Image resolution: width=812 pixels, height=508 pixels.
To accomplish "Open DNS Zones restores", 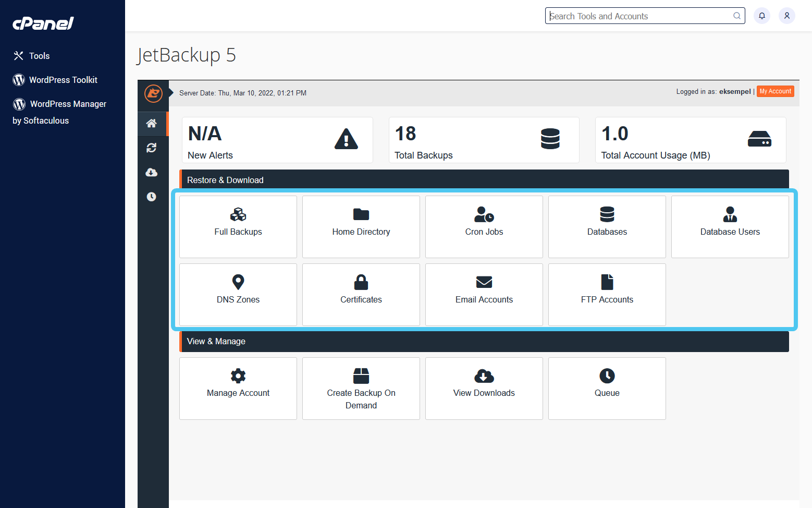I will (238, 294).
